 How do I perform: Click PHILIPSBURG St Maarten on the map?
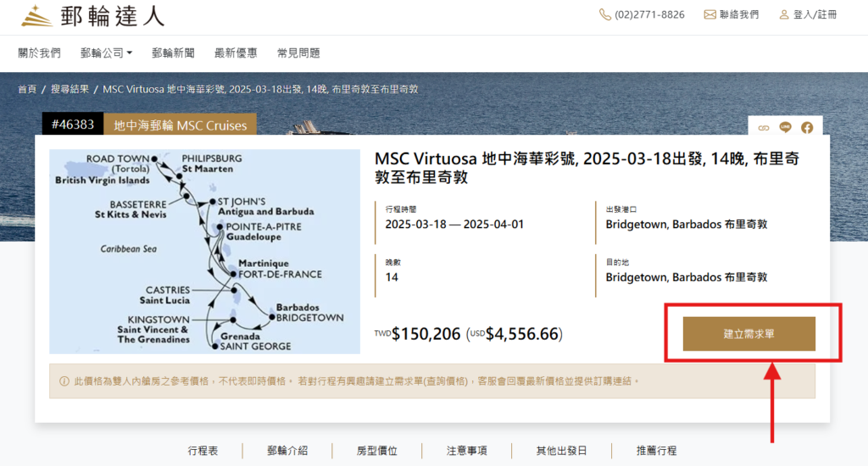pyautogui.click(x=211, y=164)
